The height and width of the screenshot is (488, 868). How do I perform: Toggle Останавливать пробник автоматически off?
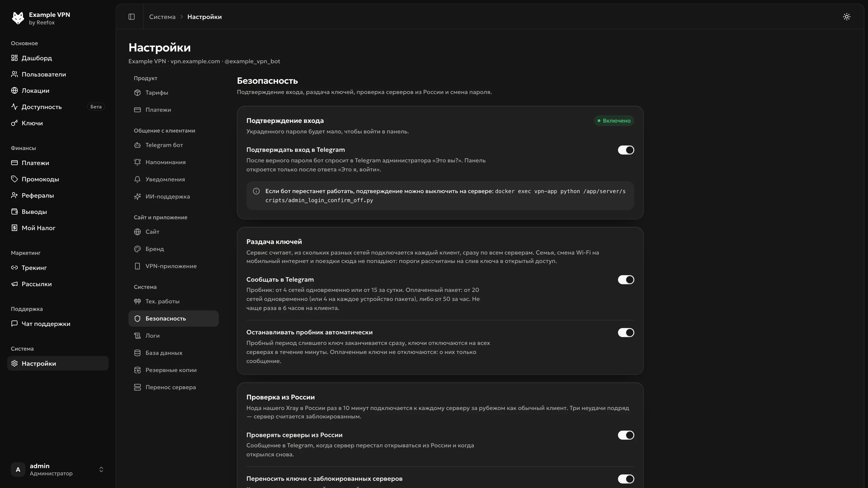tap(626, 333)
